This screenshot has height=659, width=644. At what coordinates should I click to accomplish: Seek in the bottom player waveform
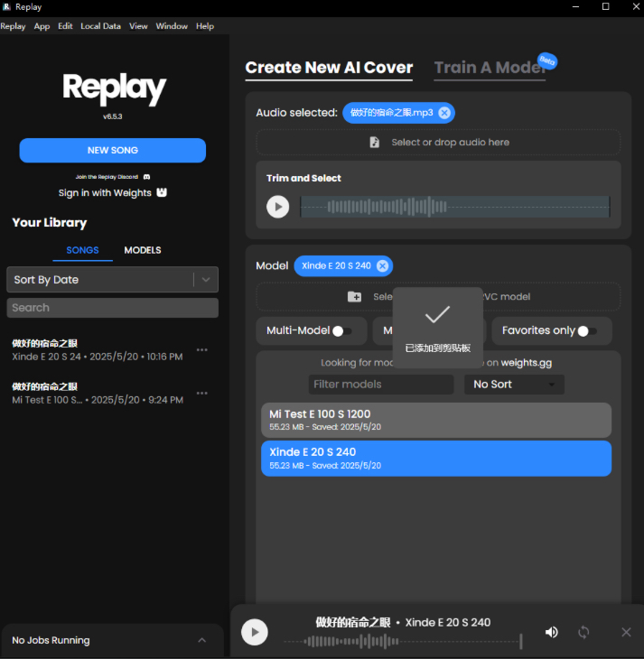point(403,641)
